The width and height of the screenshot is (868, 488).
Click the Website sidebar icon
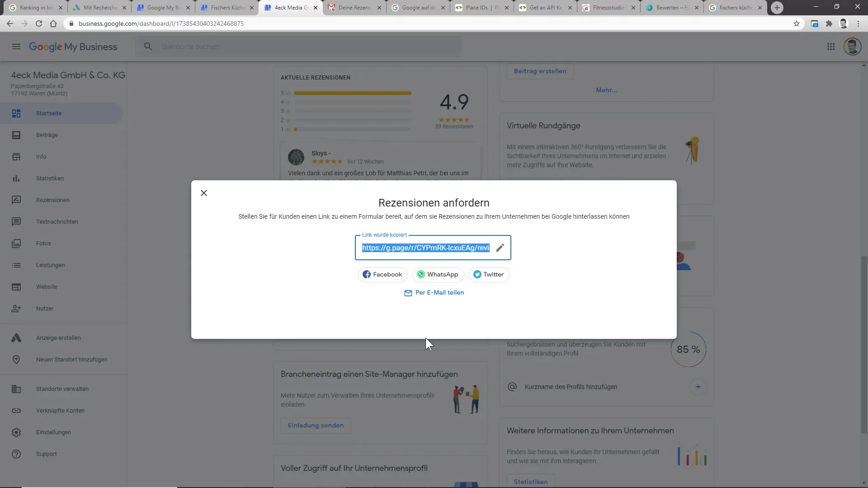pyautogui.click(x=16, y=287)
